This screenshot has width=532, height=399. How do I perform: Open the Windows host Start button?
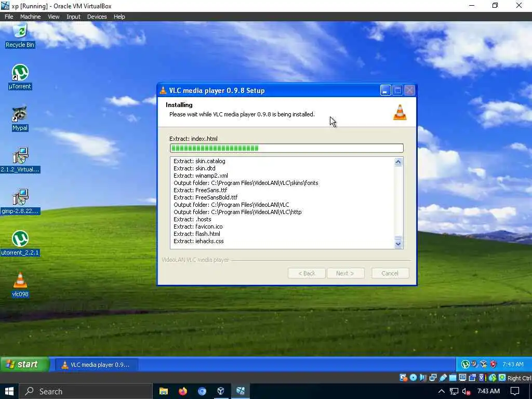click(9, 391)
